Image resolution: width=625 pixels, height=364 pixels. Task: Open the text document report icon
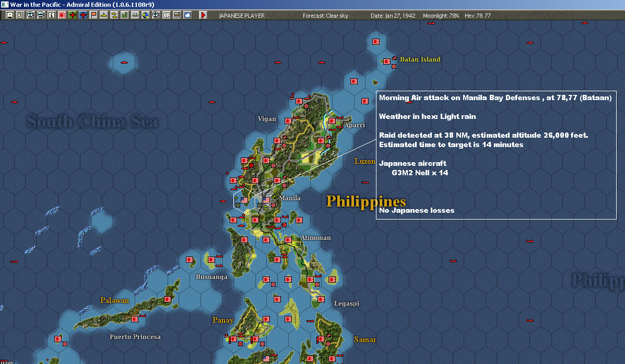pyautogui.click(x=20, y=15)
